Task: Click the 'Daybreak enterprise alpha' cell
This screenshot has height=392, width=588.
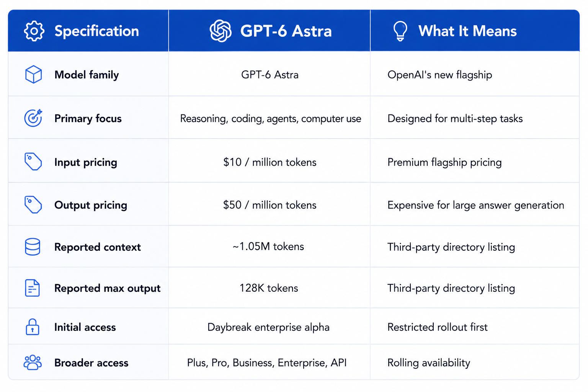Action: pos(268,327)
